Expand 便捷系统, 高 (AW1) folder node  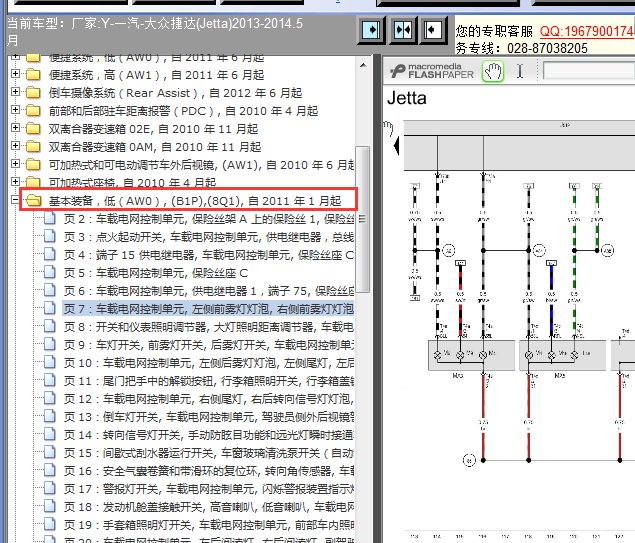point(15,74)
